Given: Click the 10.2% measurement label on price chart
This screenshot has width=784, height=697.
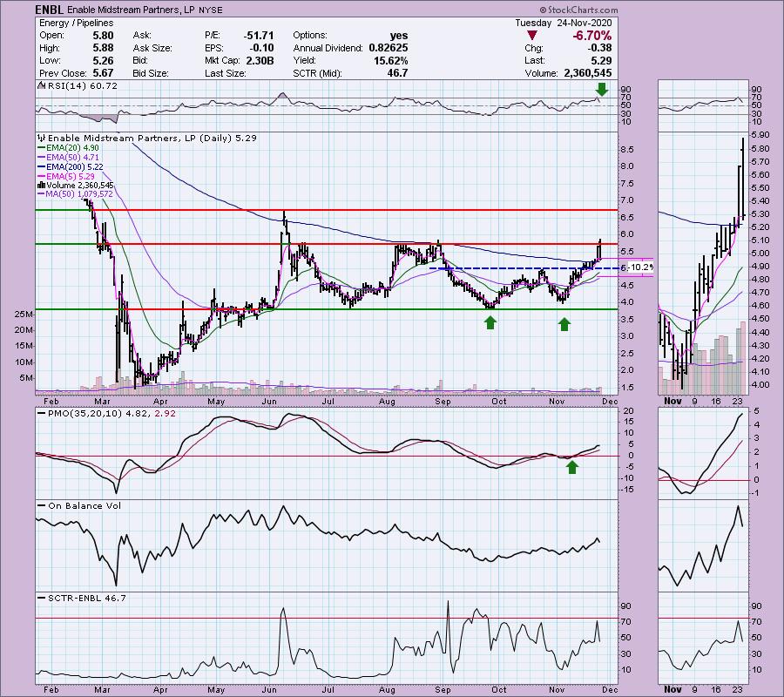Looking at the screenshot, I should pyautogui.click(x=641, y=267).
